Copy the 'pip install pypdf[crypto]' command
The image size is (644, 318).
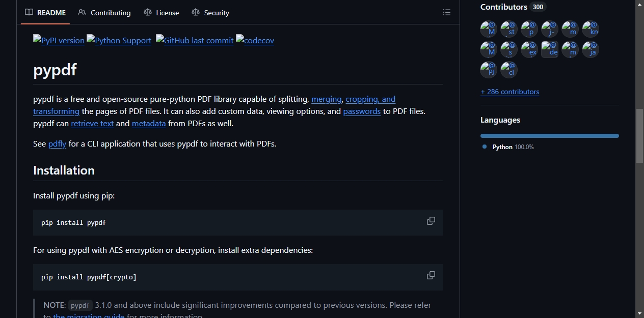pos(431,275)
